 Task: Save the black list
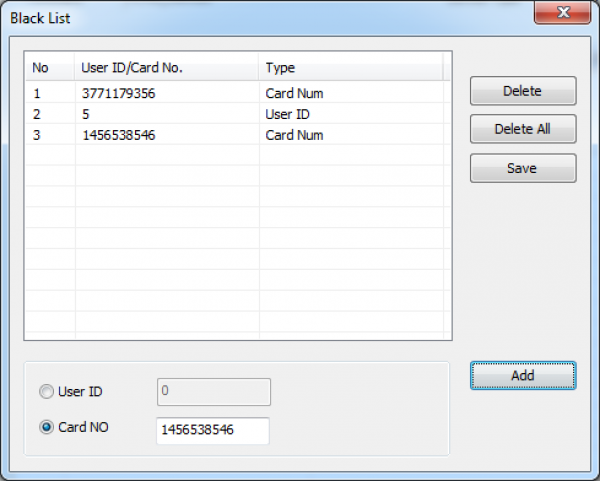(x=522, y=168)
